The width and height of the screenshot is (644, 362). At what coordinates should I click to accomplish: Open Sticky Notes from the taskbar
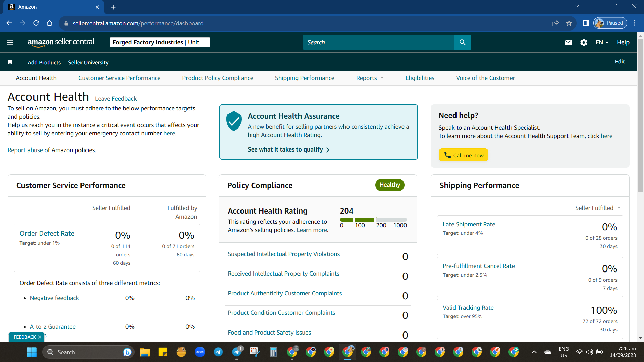(x=163, y=352)
